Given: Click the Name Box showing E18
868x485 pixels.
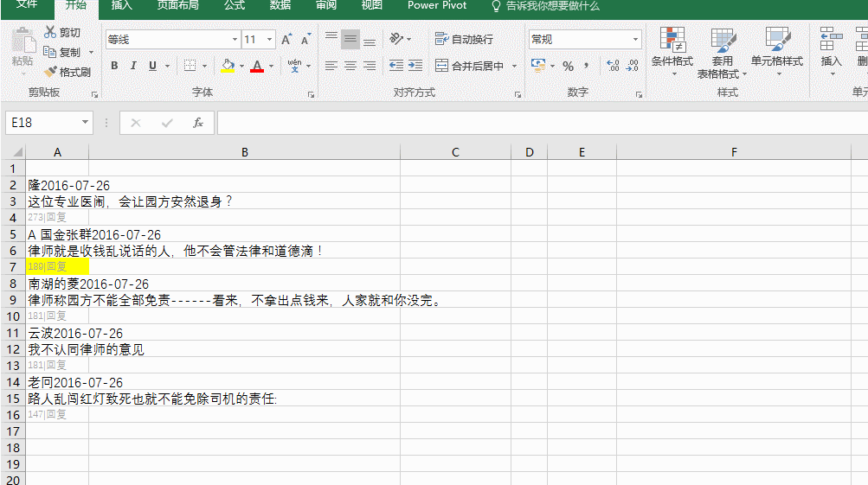Looking at the screenshot, I should point(43,122).
